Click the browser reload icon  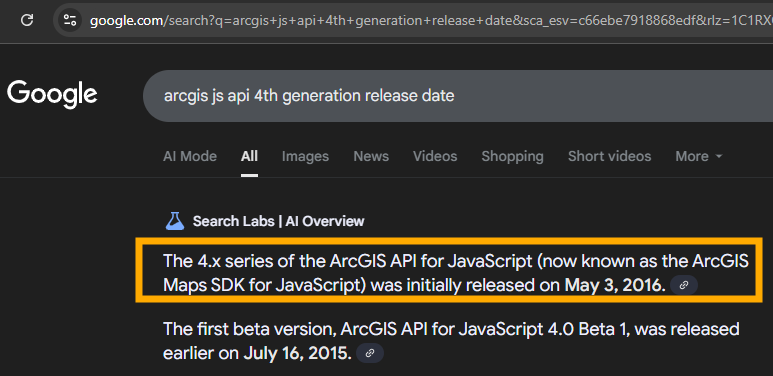pyautogui.click(x=27, y=20)
